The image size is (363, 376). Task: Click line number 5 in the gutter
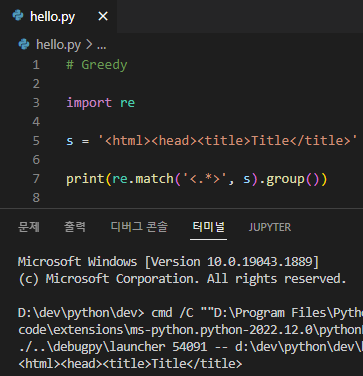(36, 141)
